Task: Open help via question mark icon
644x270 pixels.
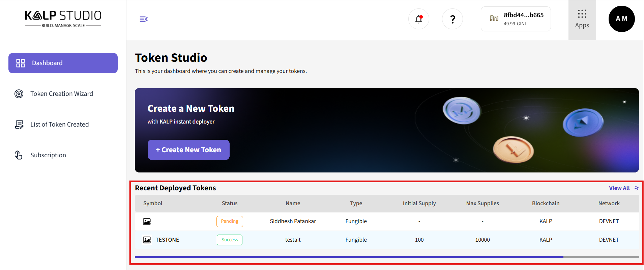Action: [x=452, y=19]
